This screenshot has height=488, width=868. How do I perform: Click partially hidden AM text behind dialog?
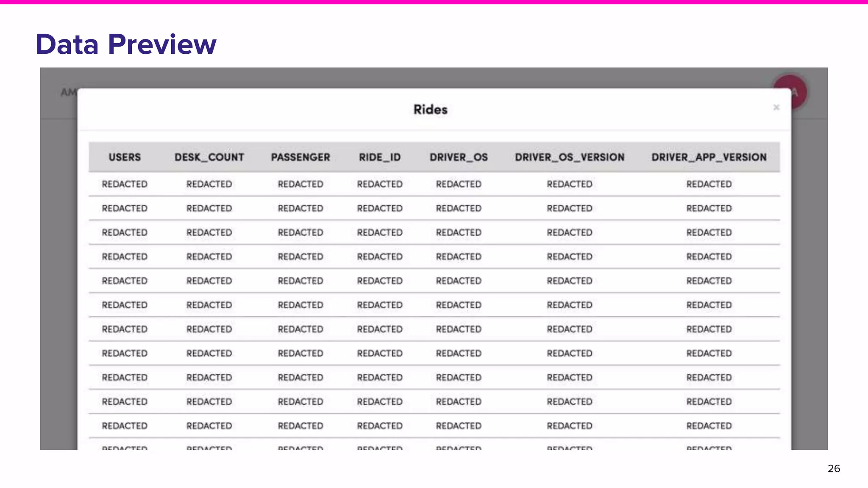68,92
